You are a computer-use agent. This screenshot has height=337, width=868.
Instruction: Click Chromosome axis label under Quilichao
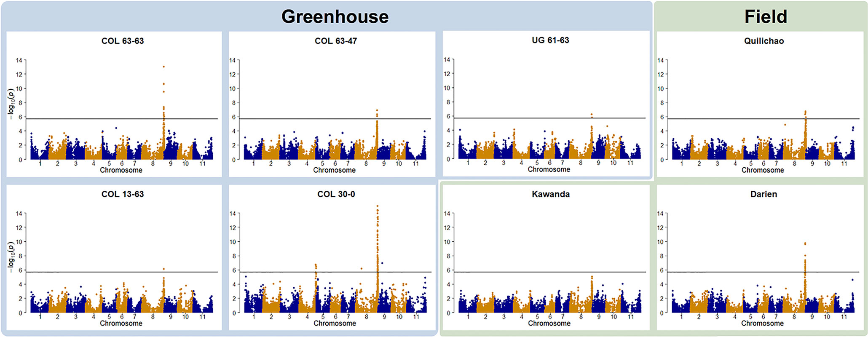[x=763, y=170]
